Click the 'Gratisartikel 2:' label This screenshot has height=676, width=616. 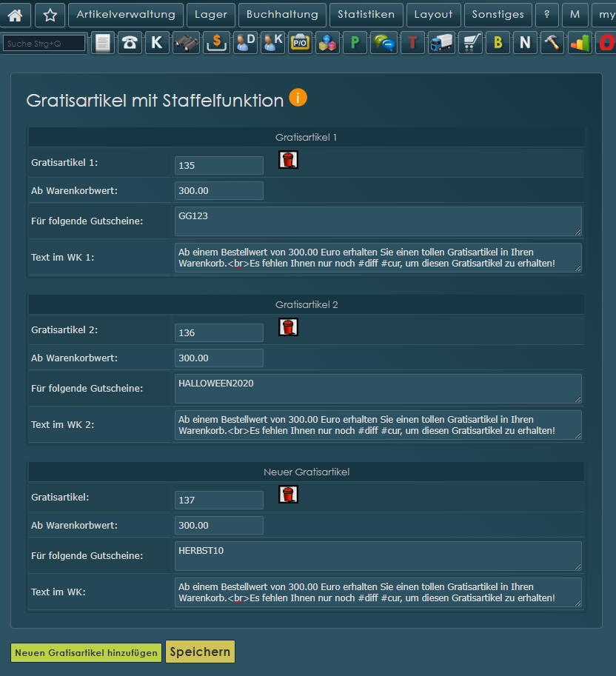[64, 329]
